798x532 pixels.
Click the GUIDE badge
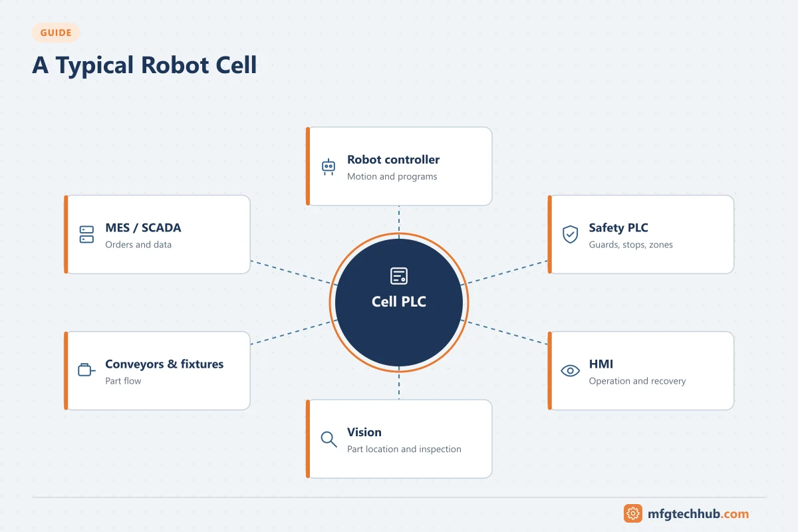(x=56, y=33)
